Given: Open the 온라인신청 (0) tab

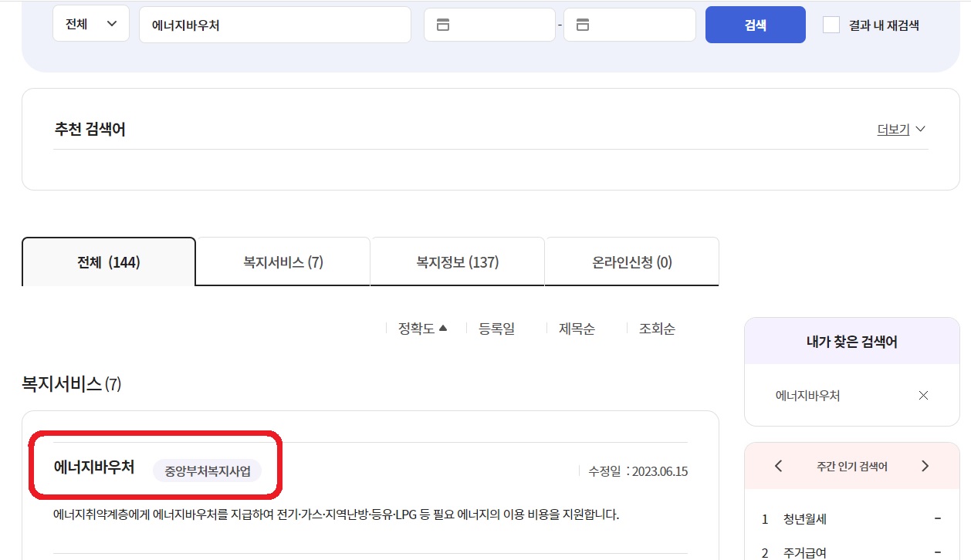Looking at the screenshot, I should pyautogui.click(x=631, y=261).
